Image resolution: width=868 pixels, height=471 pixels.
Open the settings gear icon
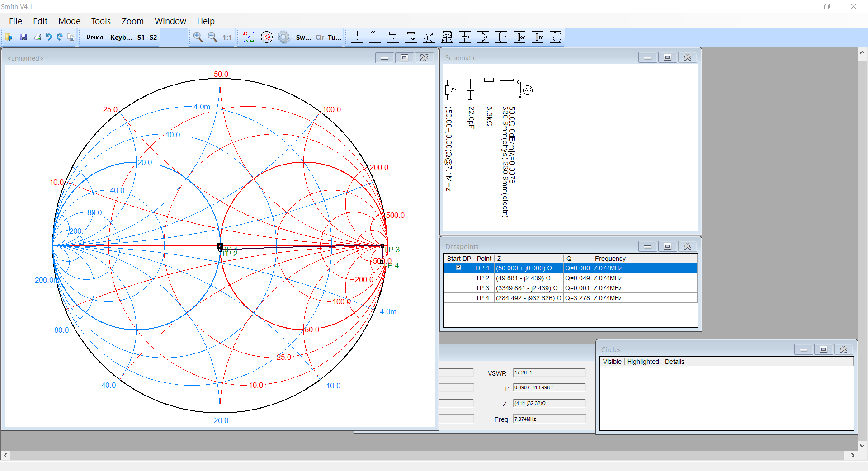coord(284,37)
